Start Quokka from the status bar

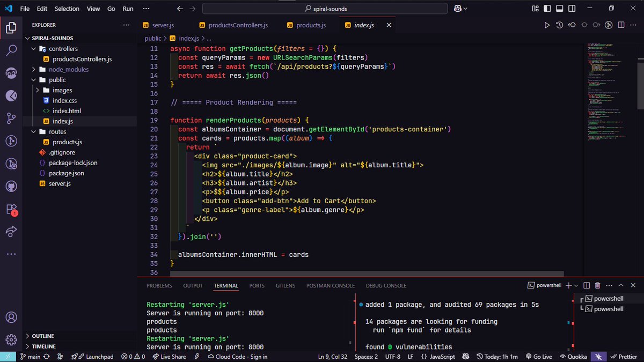(x=573, y=356)
